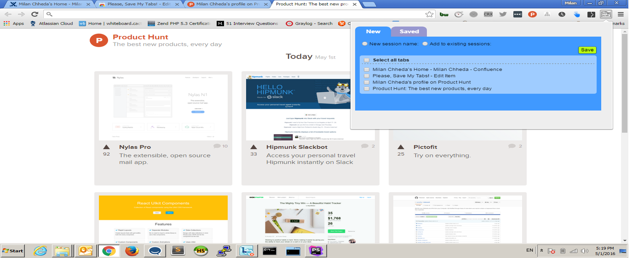Image resolution: width=644 pixels, height=258 pixels.
Task: Open PhpStorm from the taskbar
Action: click(x=316, y=251)
